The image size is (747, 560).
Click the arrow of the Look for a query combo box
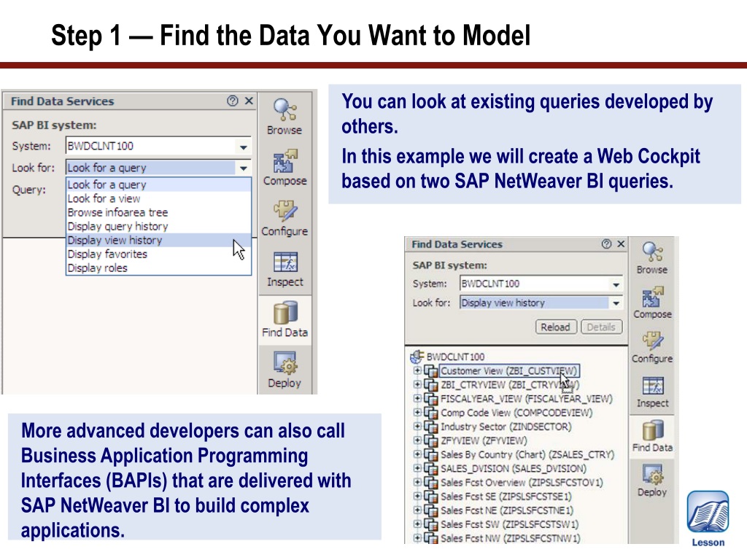point(243,168)
